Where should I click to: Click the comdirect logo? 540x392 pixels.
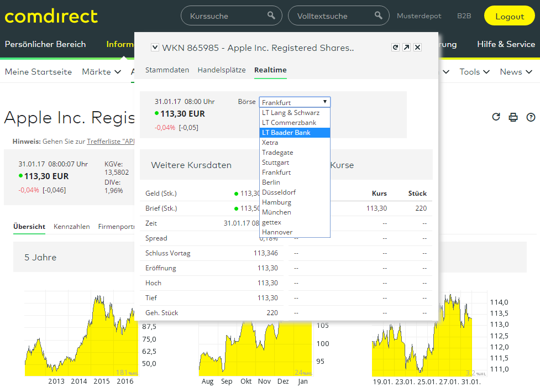pos(51,16)
